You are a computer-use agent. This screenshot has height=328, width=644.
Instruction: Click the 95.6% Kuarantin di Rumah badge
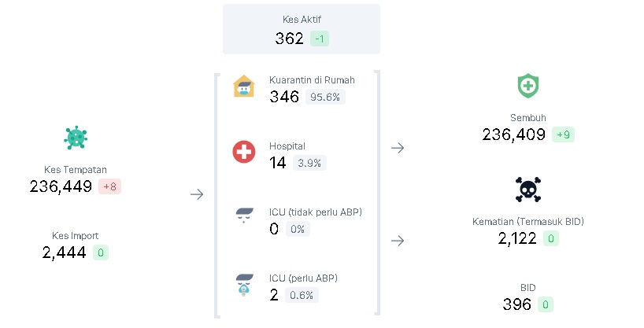[325, 97]
